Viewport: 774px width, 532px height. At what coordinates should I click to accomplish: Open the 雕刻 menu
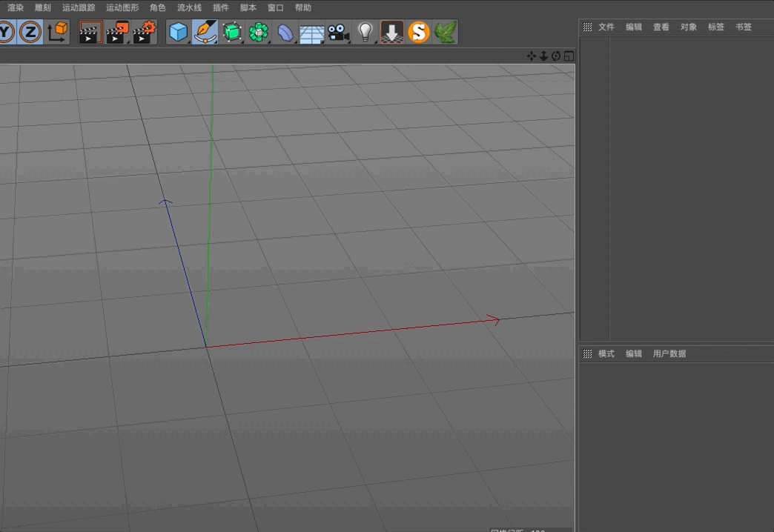click(43, 8)
